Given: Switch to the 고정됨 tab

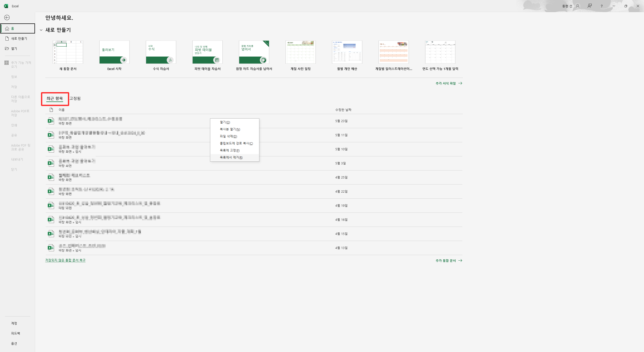Looking at the screenshot, I should (75, 98).
